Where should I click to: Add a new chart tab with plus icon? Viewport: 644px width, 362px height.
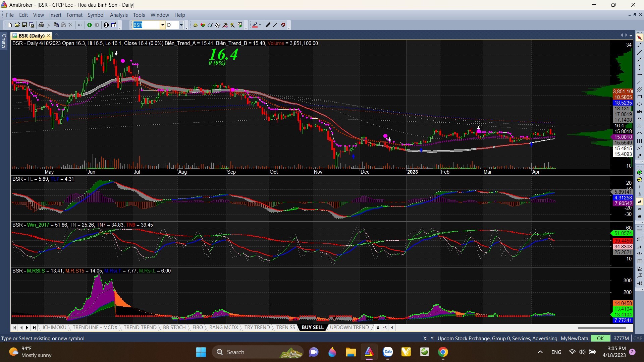[56, 35]
